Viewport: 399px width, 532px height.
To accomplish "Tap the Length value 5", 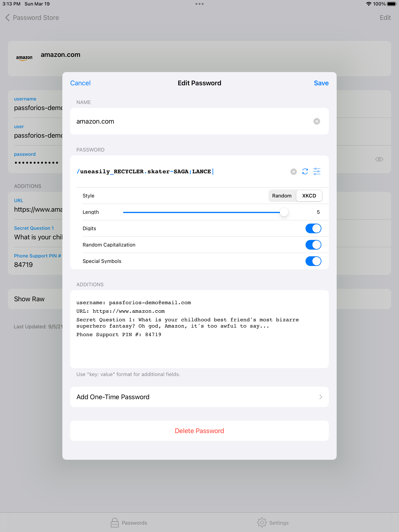I will (x=318, y=212).
